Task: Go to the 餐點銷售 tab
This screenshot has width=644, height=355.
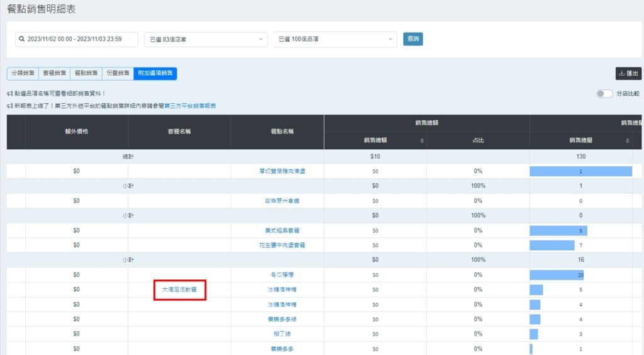Action: pos(86,74)
